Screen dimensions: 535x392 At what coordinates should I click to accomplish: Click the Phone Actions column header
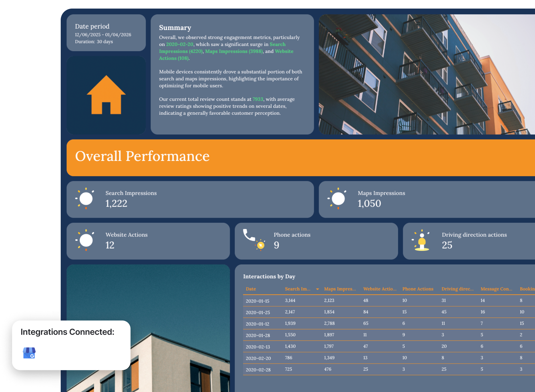pos(418,289)
